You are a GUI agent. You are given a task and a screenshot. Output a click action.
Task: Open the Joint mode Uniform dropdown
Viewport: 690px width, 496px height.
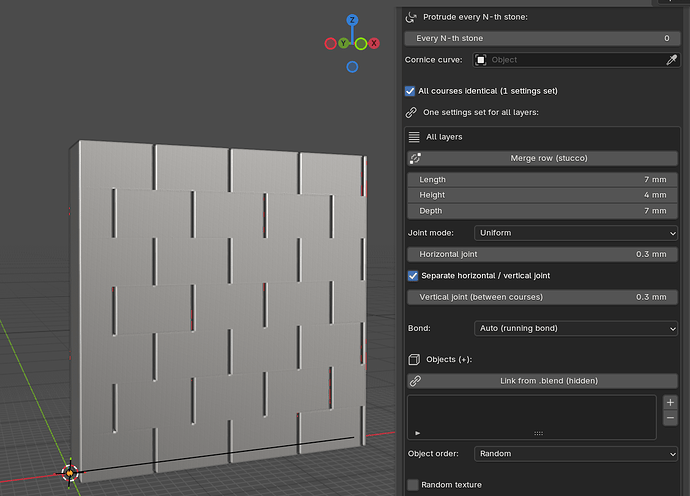click(576, 233)
